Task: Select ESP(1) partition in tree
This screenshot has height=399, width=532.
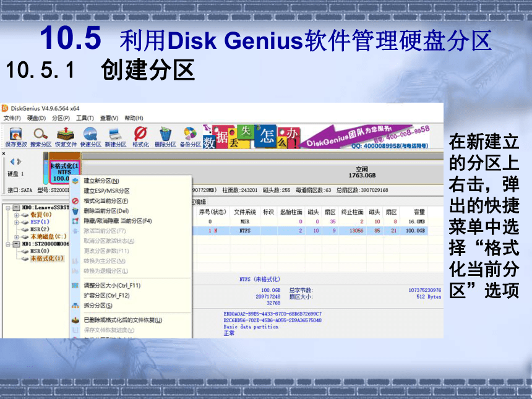Action: click(40, 222)
